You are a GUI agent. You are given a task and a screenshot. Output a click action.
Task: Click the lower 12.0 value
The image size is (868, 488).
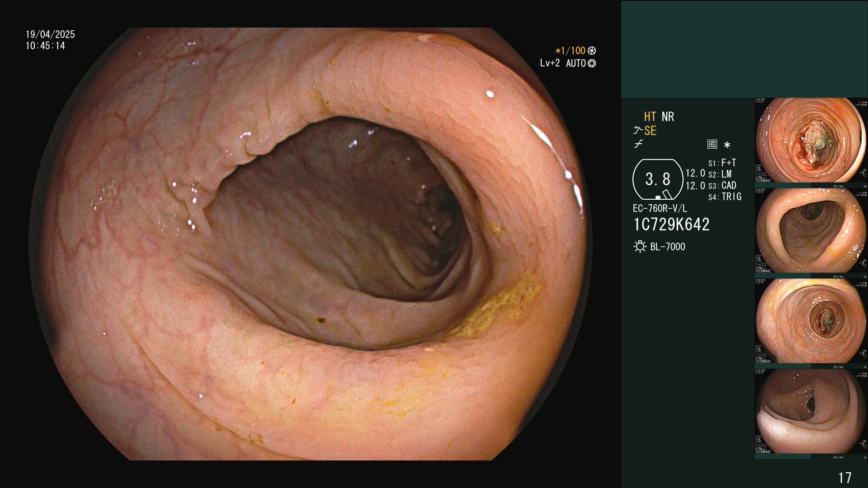(x=695, y=186)
